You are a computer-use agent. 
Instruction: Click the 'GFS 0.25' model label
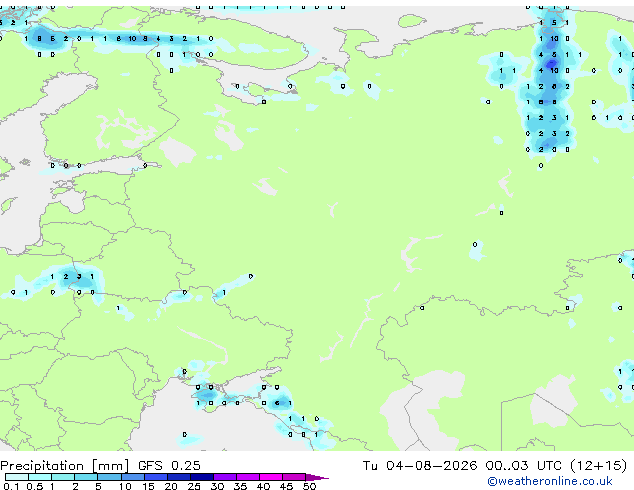coord(169,466)
